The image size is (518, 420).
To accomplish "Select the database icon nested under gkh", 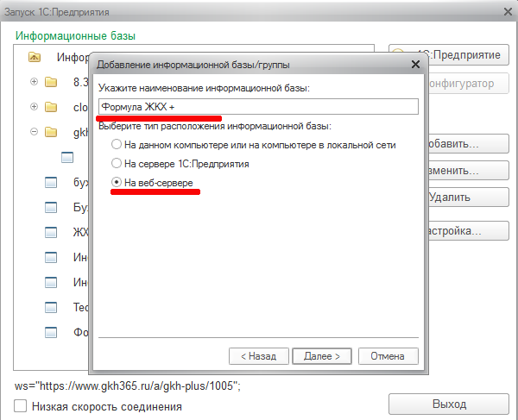I will 67,157.
